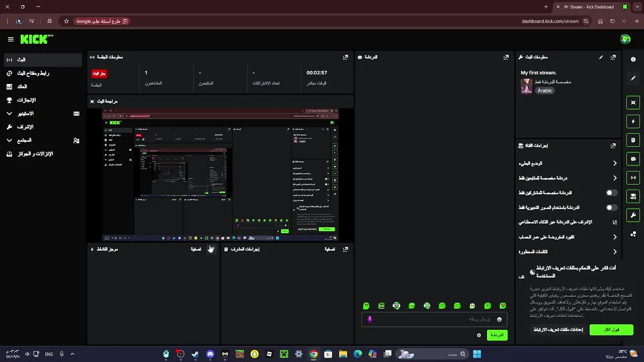Expand the Studio sidebar section chevron
Viewport: 644px width, 362px height.
coord(10,114)
